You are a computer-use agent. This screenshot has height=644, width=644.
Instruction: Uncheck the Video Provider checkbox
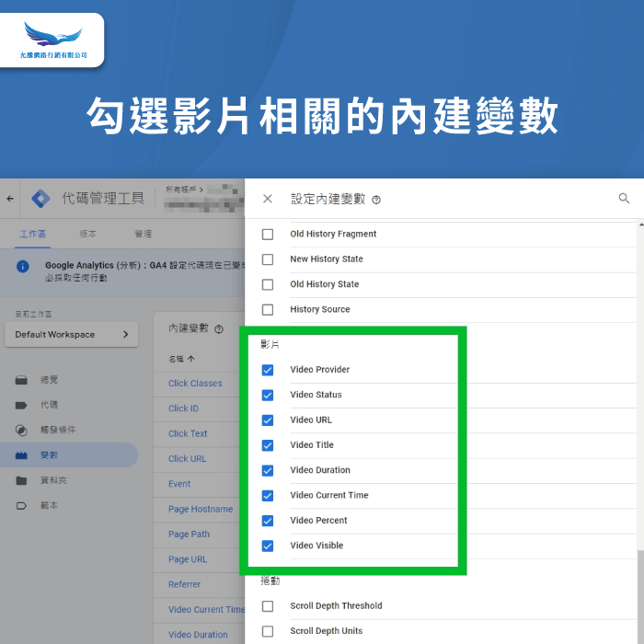268,370
